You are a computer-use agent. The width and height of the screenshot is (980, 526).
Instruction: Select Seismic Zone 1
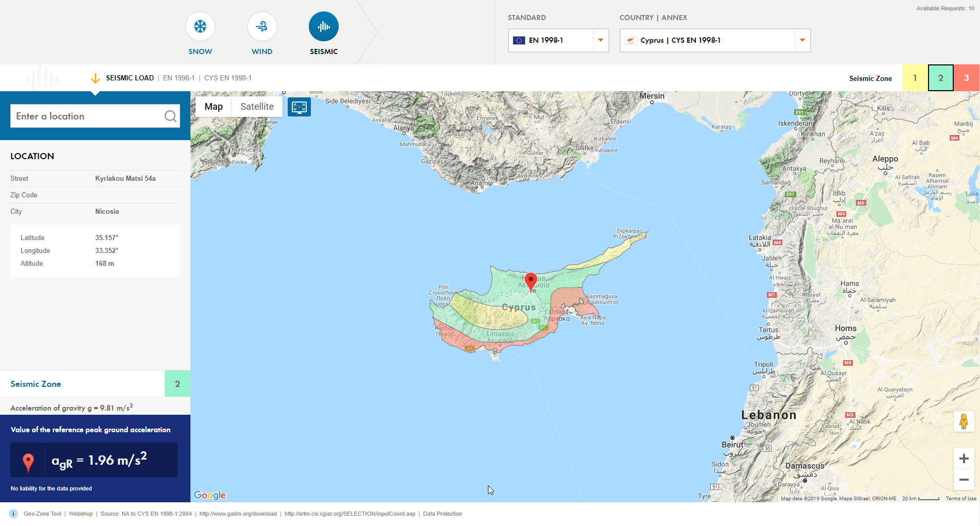[x=915, y=78]
